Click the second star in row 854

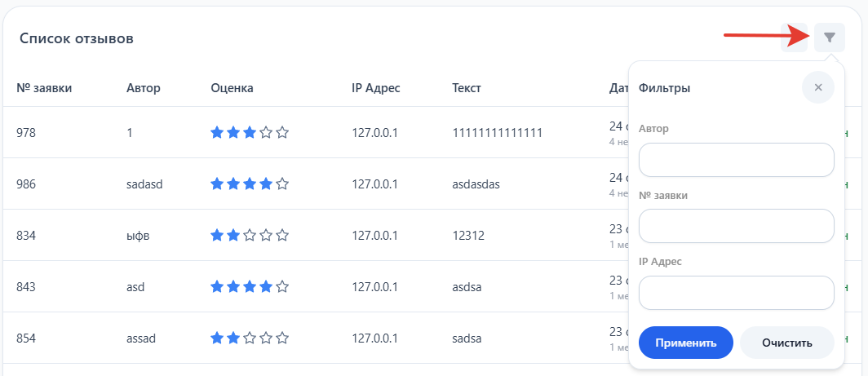[x=233, y=338]
